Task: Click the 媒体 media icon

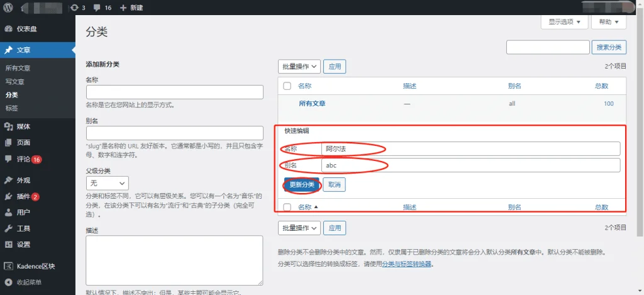Action: point(8,126)
